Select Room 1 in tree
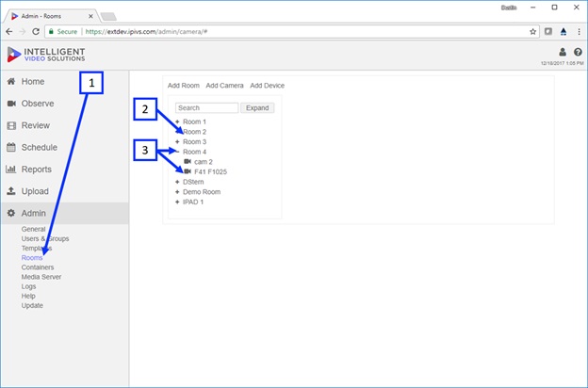This screenshot has height=388, width=588. 195,121
